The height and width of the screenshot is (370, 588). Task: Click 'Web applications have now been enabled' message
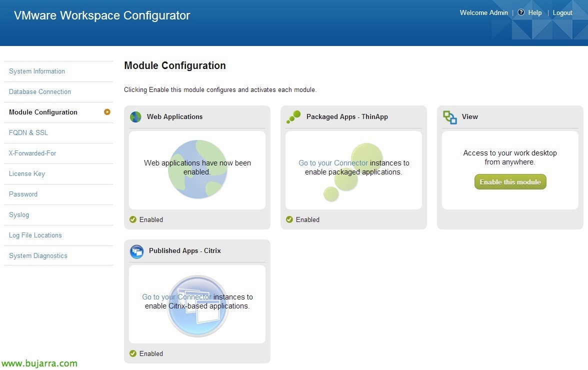tap(197, 167)
